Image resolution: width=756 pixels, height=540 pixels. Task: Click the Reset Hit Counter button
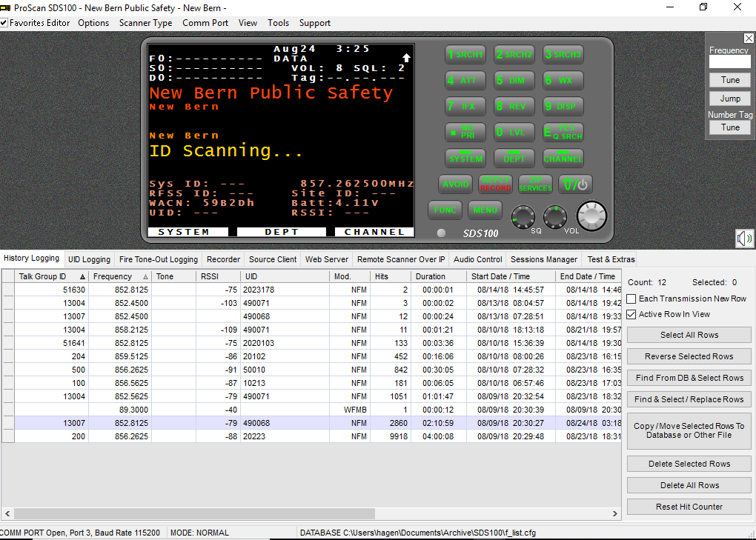point(689,507)
